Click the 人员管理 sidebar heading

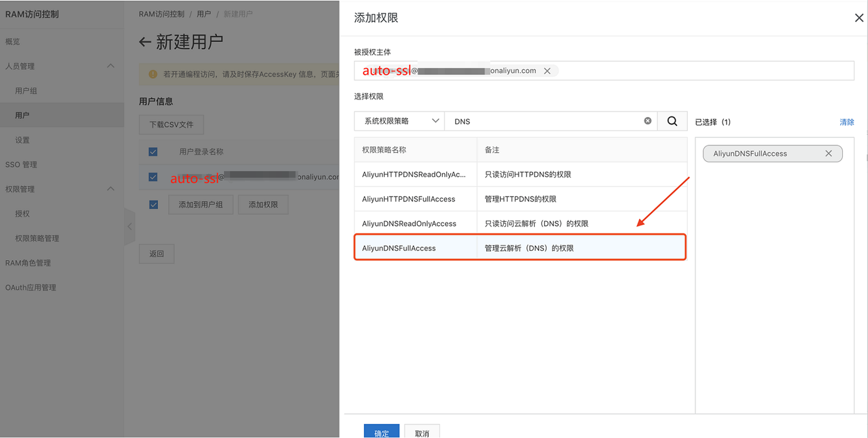click(x=20, y=66)
